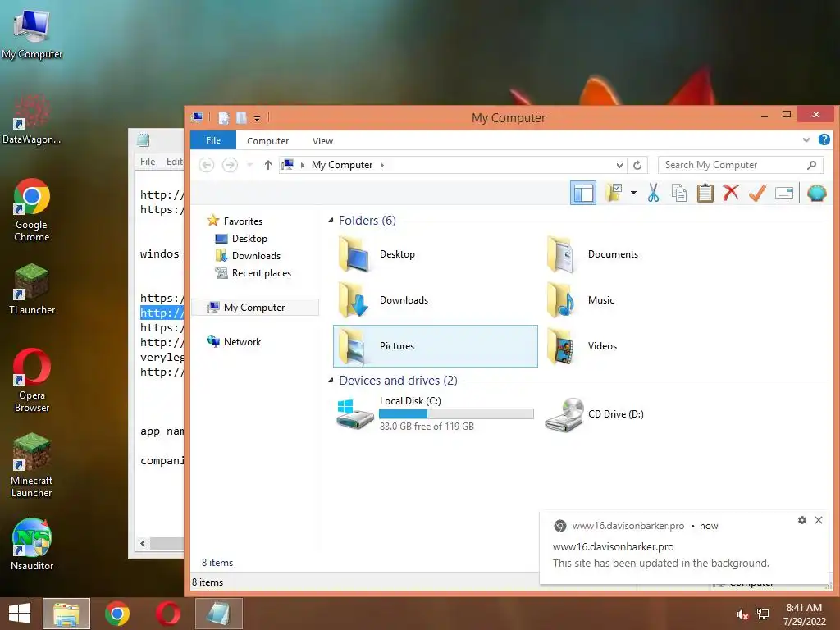
Task: Select Favorites in navigation pane
Action: coord(235,221)
